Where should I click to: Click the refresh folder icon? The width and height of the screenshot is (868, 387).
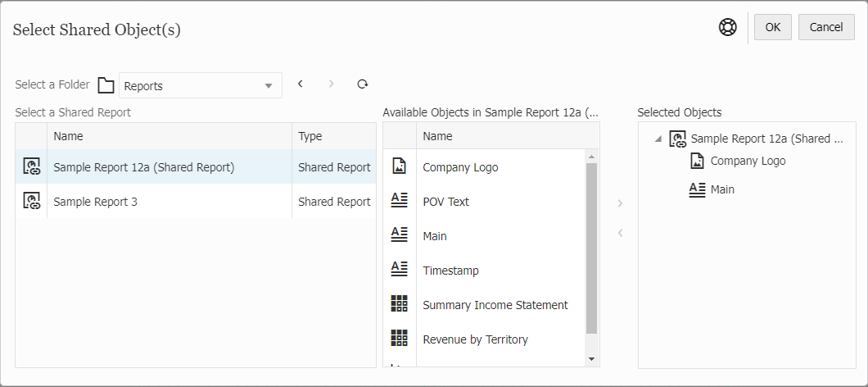click(363, 84)
